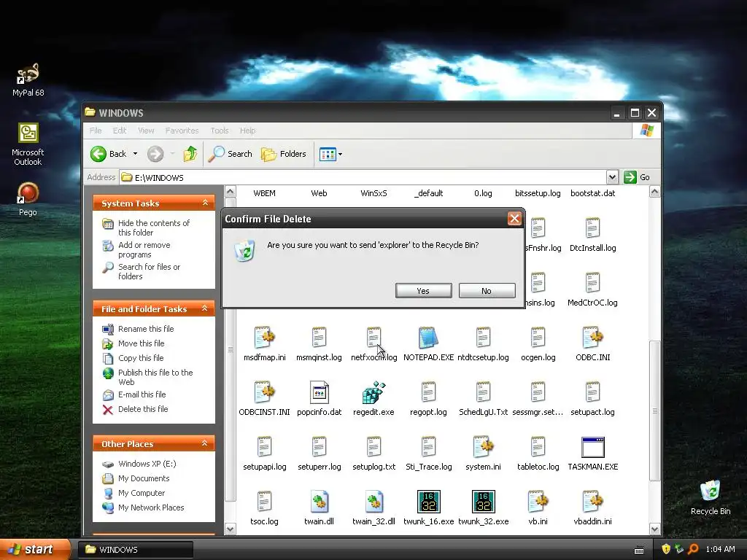This screenshot has height=560, width=747.
Task: Select the twain_32.dll file icon
Action: point(373,502)
